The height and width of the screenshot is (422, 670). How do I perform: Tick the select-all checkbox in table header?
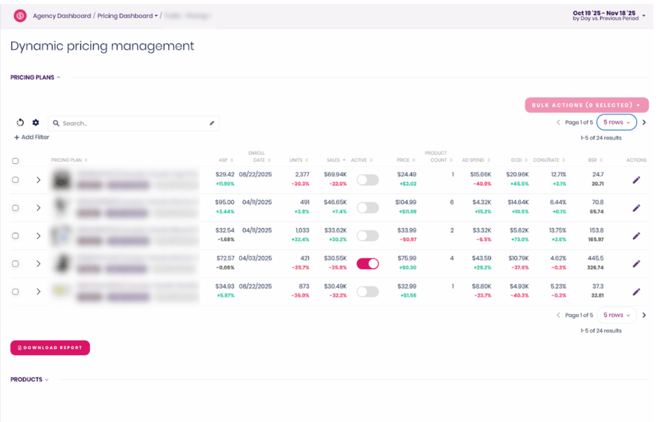(15, 160)
